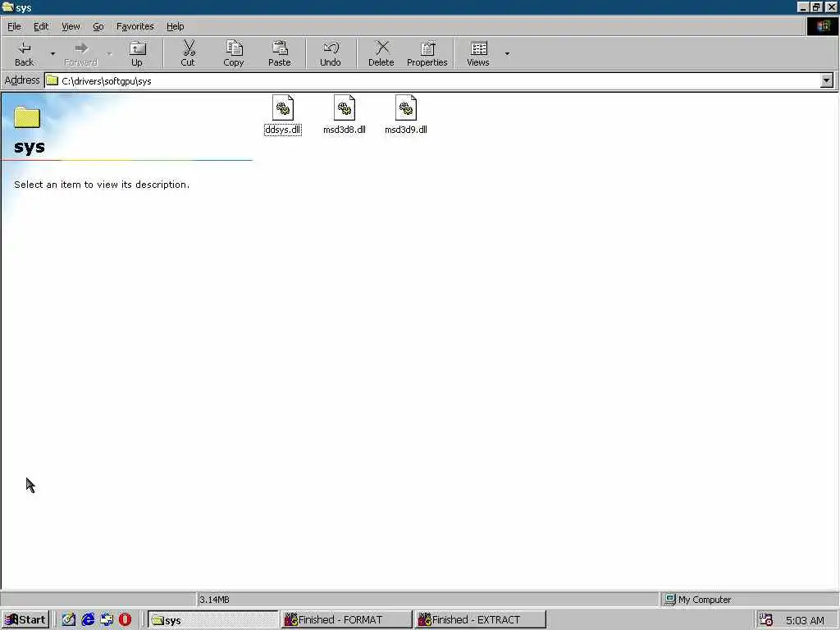840x630 pixels.
Task: Expand the Views dropdown arrow
Action: click(507, 53)
